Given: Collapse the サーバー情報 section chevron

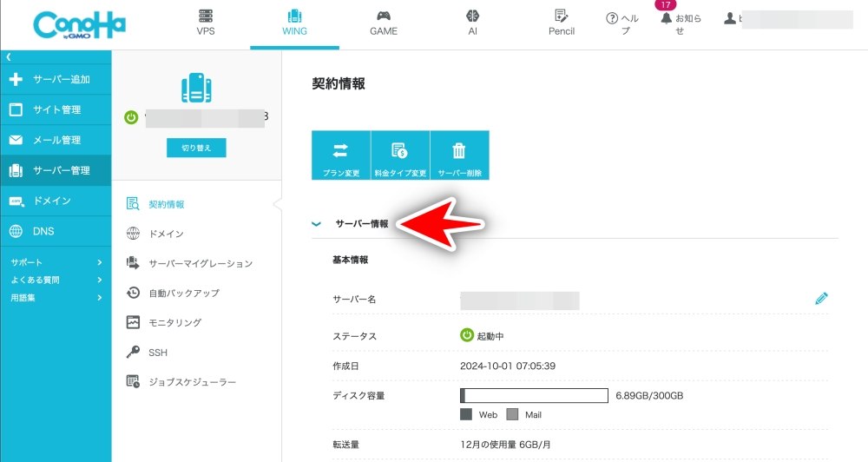Looking at the screenshot, I should click(317, 224).
